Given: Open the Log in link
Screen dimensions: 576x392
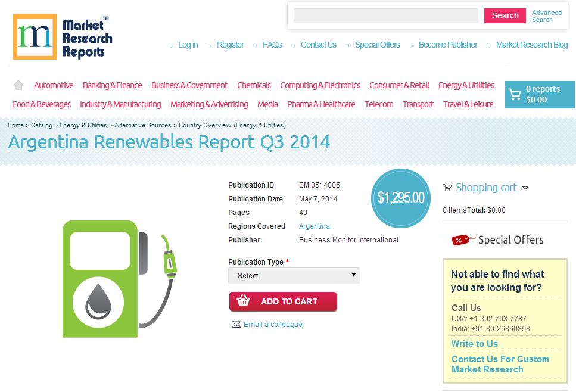Looking at the screenshot, I should click(x=188, y=45).
